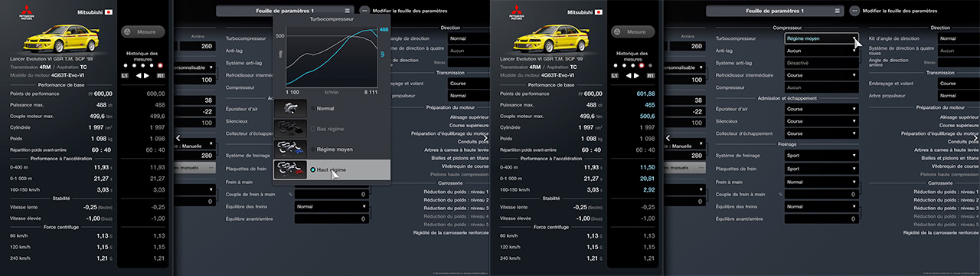Click the page-left chevron in left screenshot
Screen dimensions: 980x276
coord(178,138)
